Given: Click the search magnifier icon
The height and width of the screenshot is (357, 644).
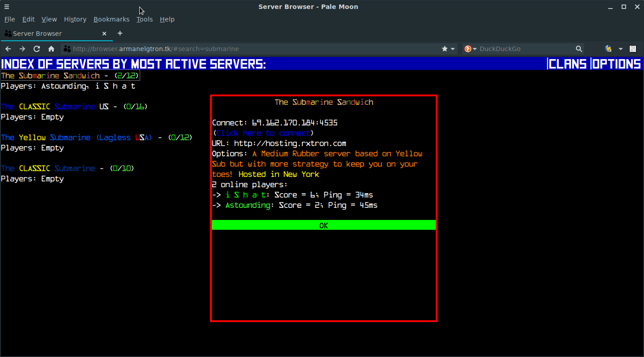Looking at the screenshot, I should (579, 49).
